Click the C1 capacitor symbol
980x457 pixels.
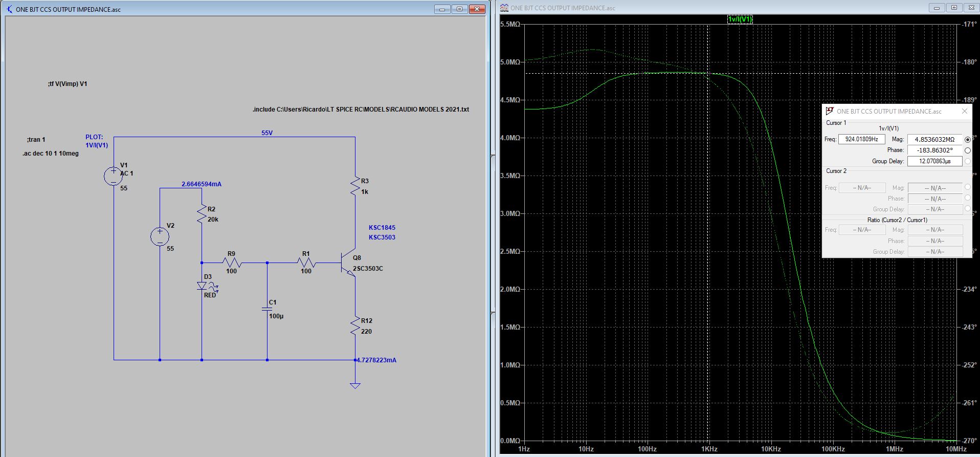click(x=267, y=309)
